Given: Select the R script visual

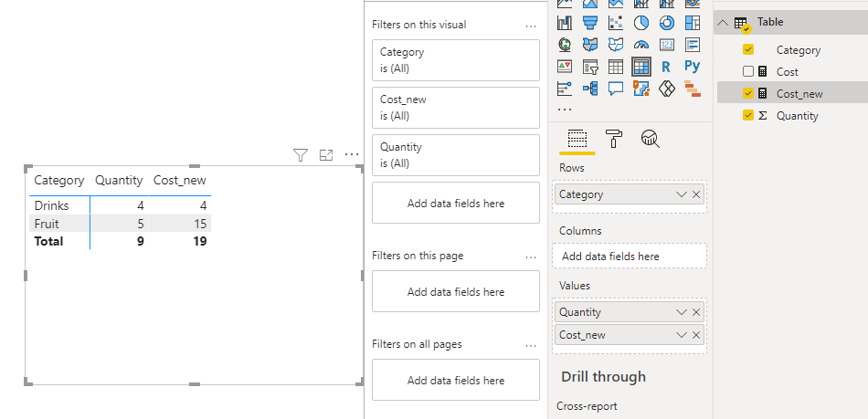Looking at the screenshot, I should (x=666, y=67).
